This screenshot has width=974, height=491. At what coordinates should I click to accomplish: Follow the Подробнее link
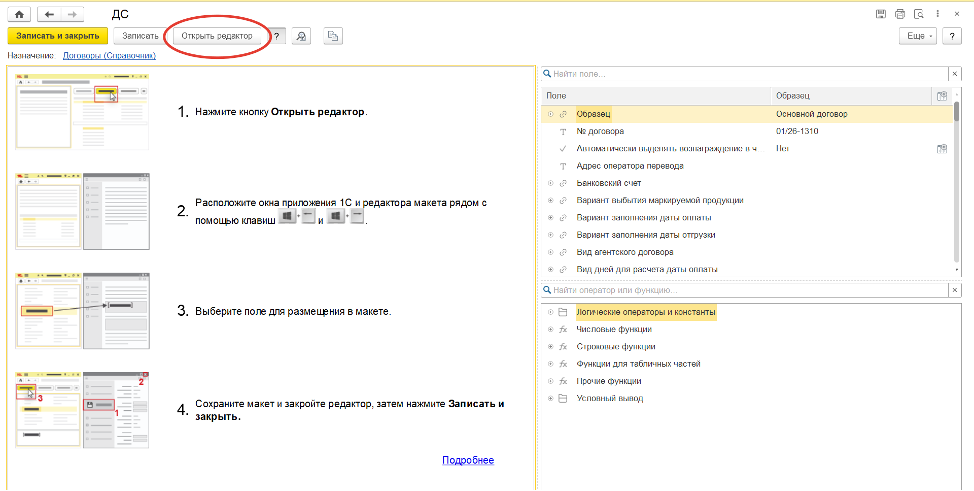[468, 460]
